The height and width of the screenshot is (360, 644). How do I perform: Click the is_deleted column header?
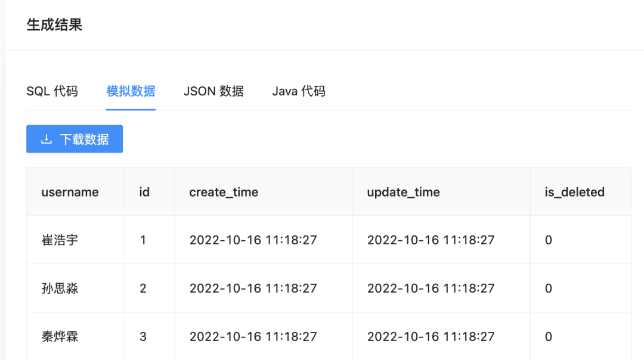coord(574,192)
